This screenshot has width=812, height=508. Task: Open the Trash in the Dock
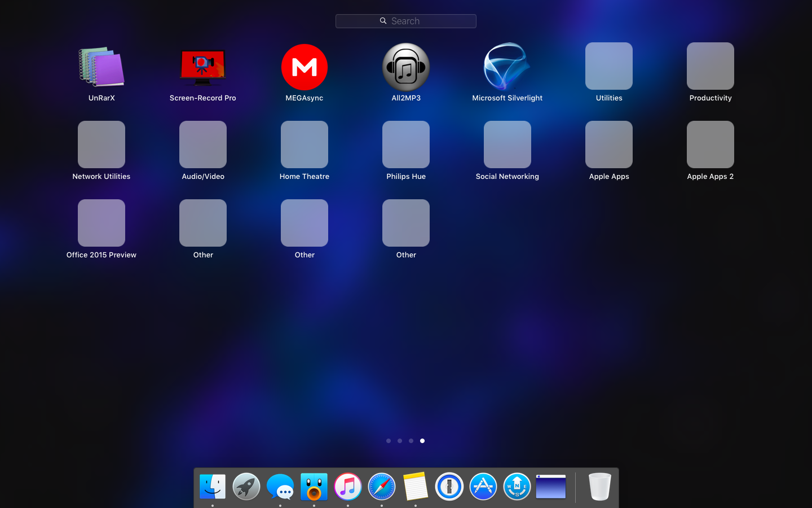coord(599,487)
